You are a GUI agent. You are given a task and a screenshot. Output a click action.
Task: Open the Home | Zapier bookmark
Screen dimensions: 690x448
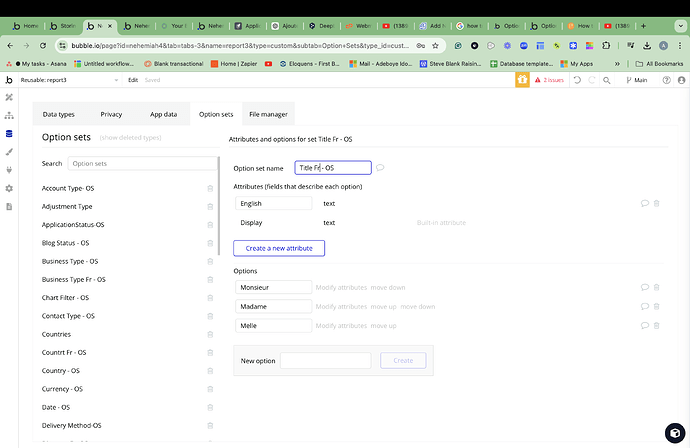click(x=234, y=64)
